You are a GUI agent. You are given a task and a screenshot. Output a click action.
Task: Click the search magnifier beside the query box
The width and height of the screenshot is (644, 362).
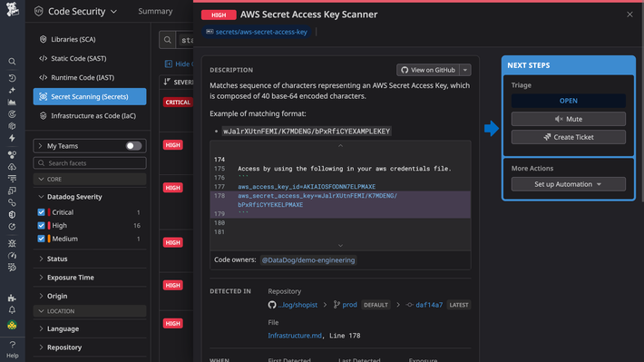click(168, 40)
